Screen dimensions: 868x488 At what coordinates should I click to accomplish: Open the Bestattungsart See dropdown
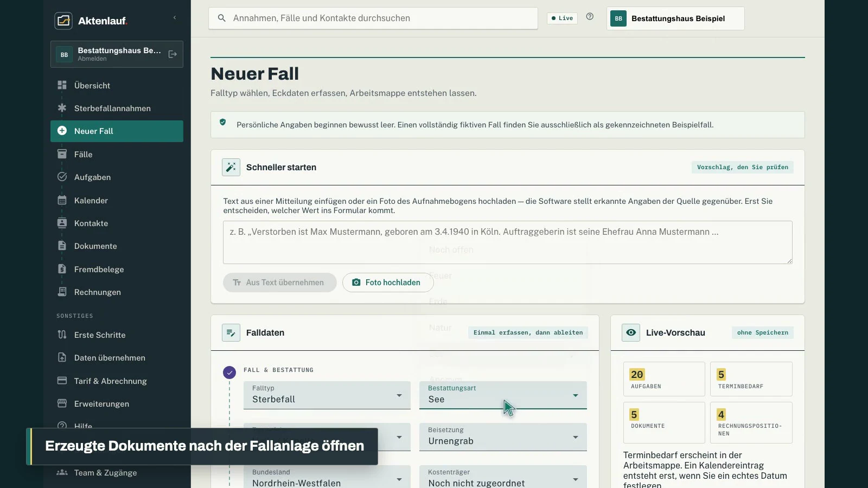tap(503, 395)
